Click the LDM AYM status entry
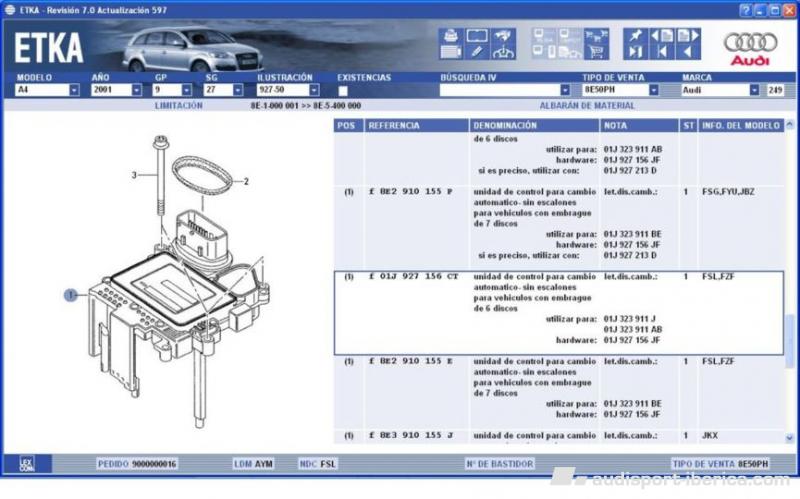This screenshot has height=499, width=800. point(254,464)
